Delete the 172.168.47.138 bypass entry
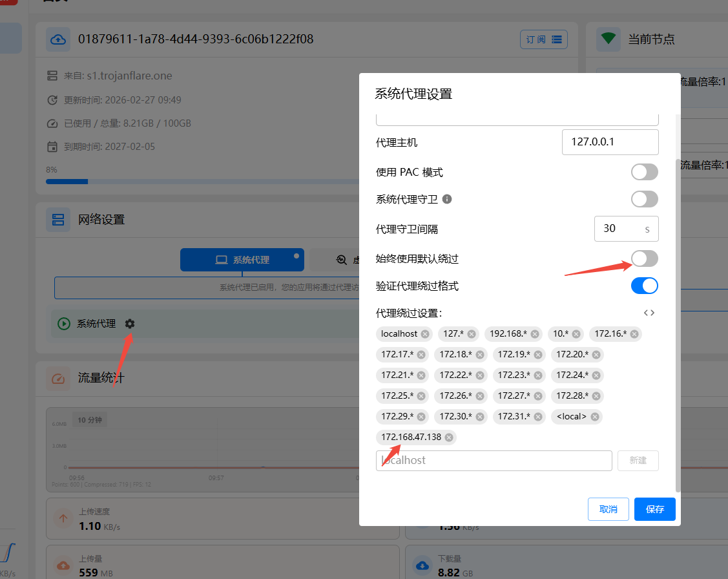Screen dimensions: 728x579 click(x=449, y=437)
